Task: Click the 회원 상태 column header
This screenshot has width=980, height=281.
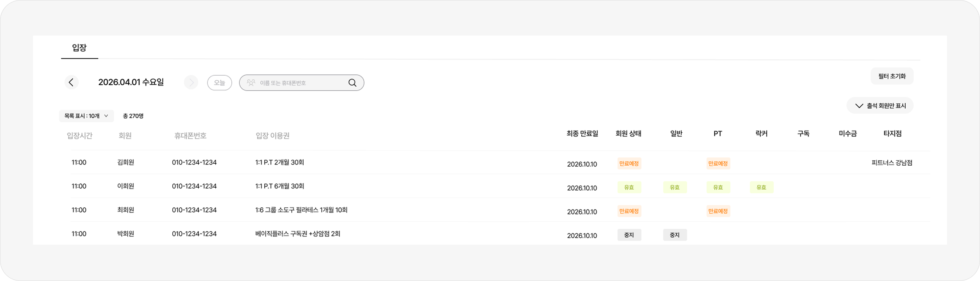Action: click(628, 133)
